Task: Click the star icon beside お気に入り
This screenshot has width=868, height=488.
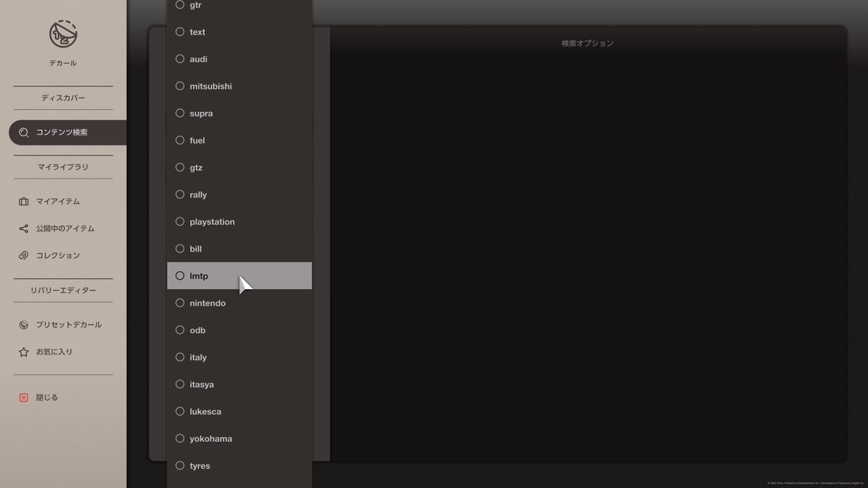Action: (24, 352)
